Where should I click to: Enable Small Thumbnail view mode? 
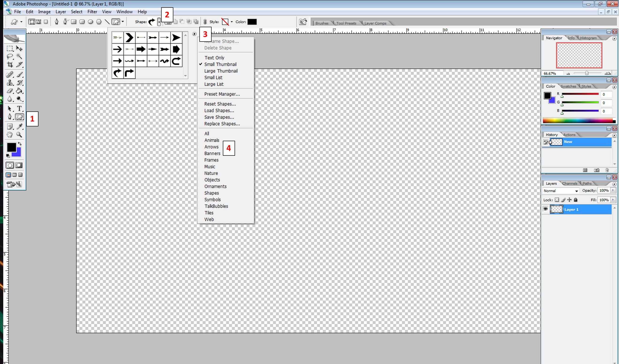coord(220,64)
